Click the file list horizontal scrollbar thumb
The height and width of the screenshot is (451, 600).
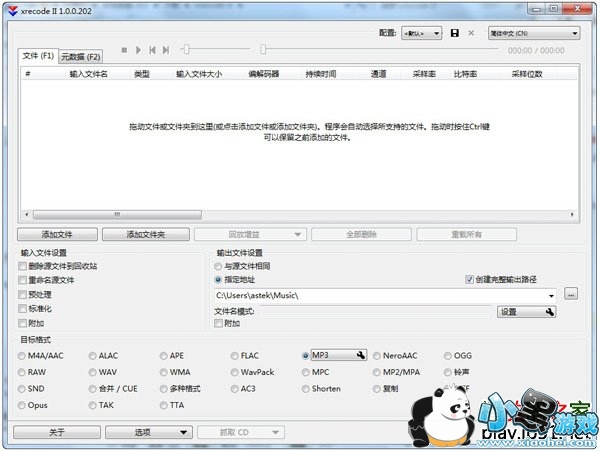(x=117, y=215)
